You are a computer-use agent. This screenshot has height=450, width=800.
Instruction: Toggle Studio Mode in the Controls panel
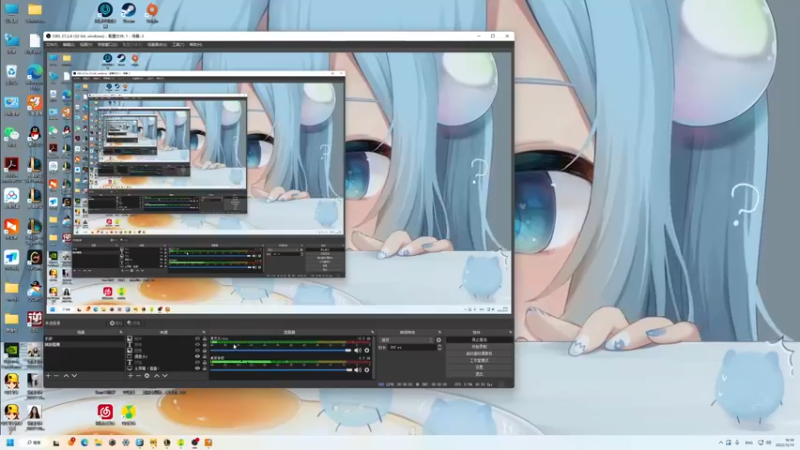480,360
